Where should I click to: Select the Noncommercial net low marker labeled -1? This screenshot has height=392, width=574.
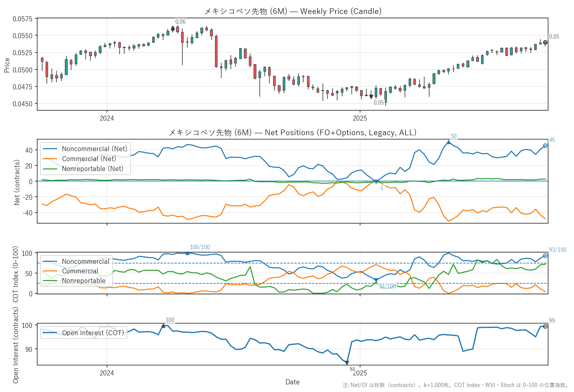(376, 182)
